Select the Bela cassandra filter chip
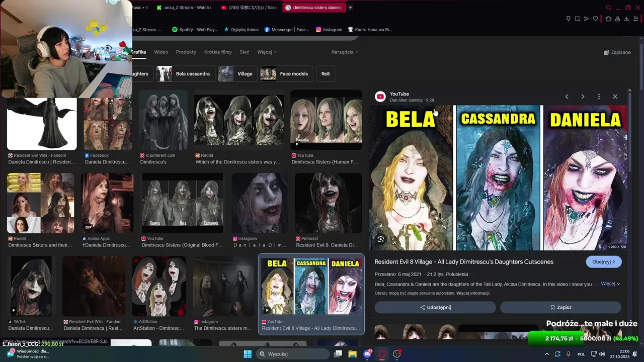The width and height of the screenshot is (644, 362). pos(186,73)
